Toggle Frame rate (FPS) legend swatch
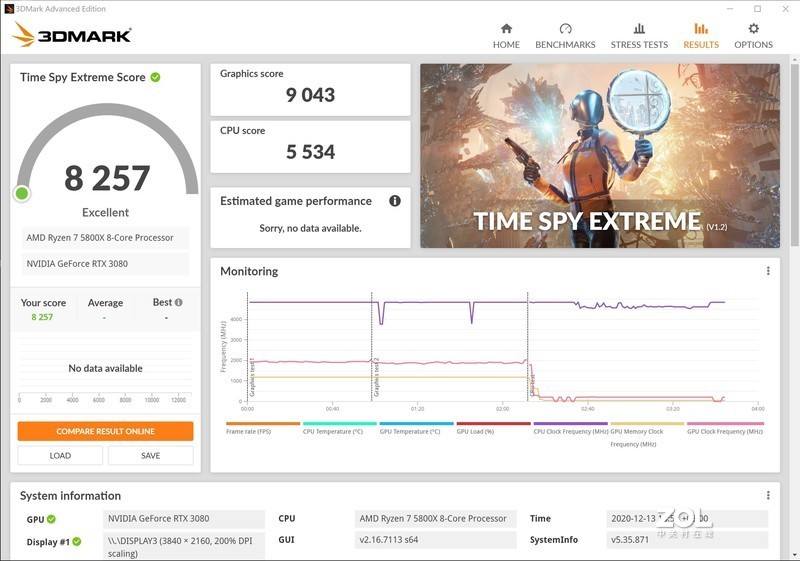Image resolution: width=800 pixels, height=561 pixels. point(263,423)
